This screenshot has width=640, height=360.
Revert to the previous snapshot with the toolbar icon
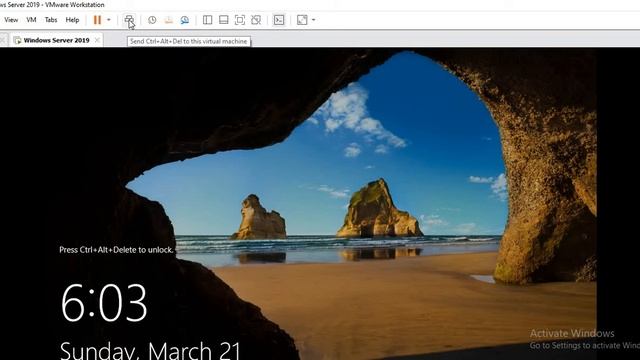168,20
